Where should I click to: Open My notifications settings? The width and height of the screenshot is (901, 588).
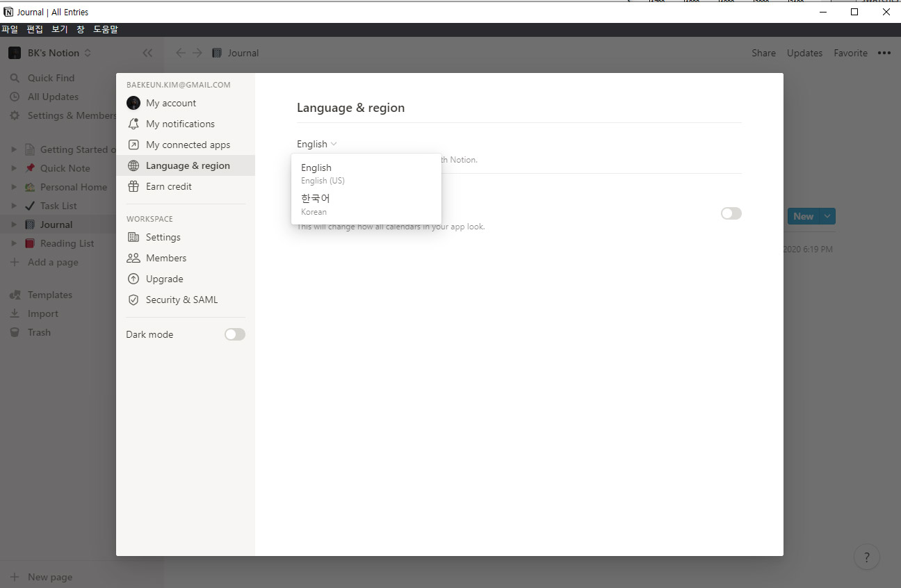186,124
